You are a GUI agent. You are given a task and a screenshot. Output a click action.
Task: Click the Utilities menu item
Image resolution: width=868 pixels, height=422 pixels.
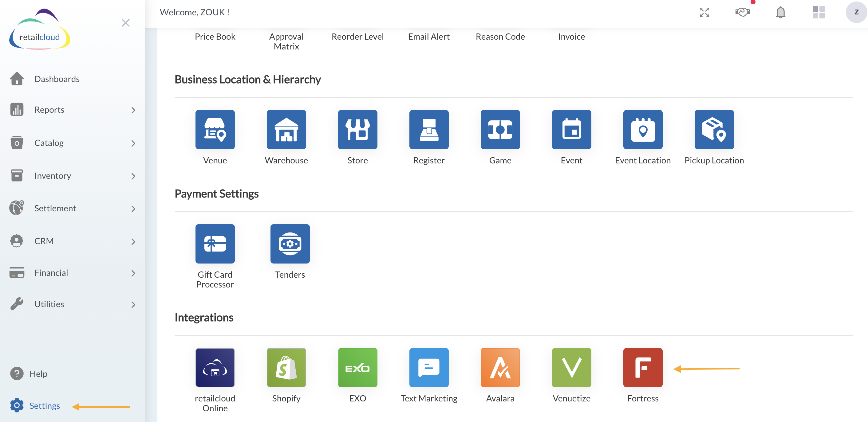(49, 304)
